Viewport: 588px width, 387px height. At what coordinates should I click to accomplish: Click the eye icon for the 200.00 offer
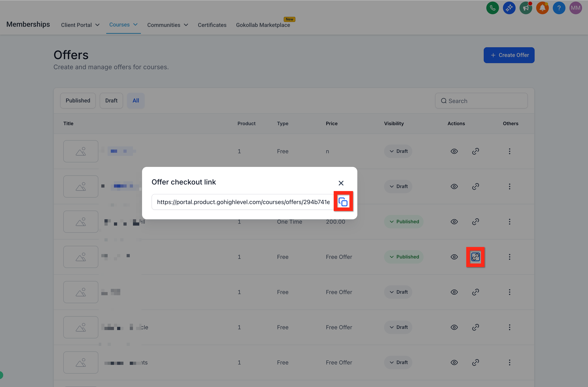pyautogui.click(x=454, y=221)
